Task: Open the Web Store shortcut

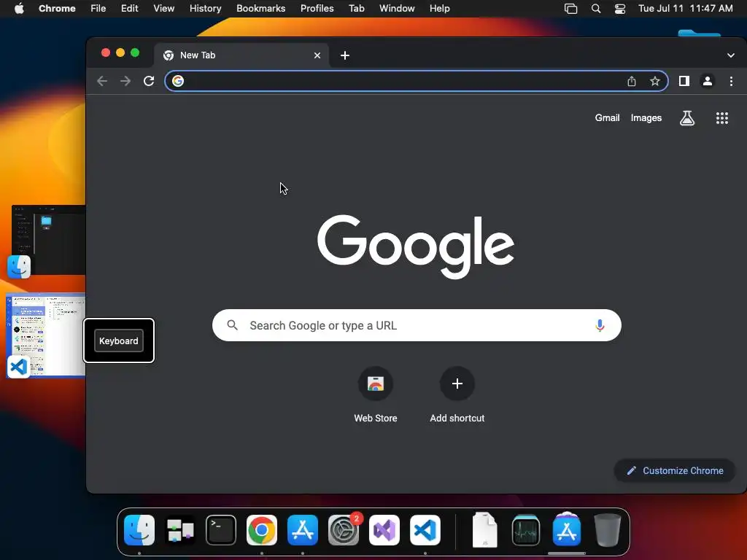Action: [x=376, y=394]
